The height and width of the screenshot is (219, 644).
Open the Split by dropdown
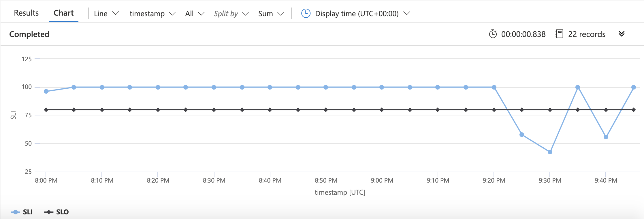[x=231, y=14]
